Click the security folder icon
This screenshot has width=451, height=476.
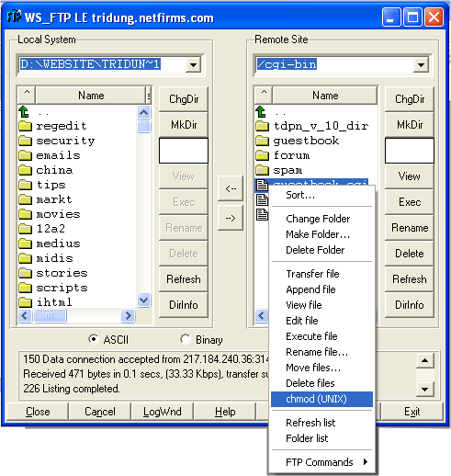click(25, 141)
